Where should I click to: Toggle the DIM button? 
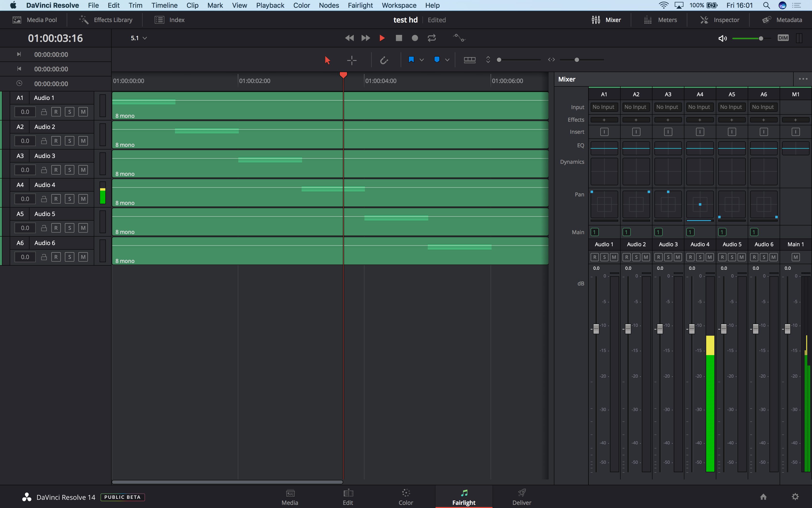(783, 38)
